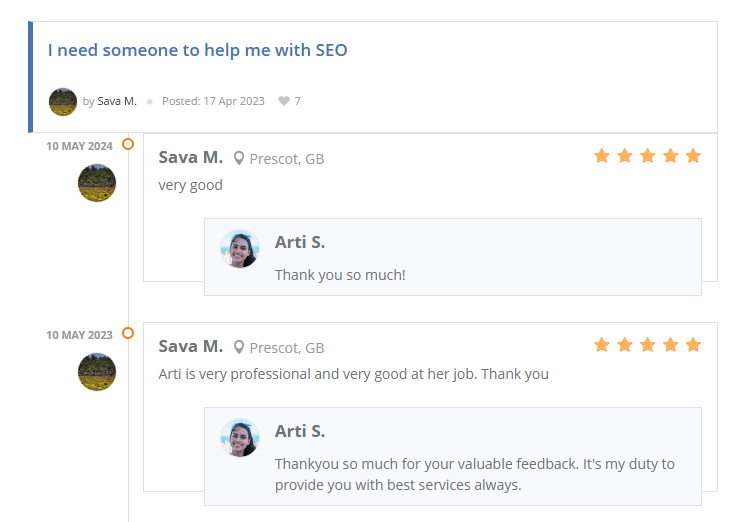Open the "I need someone to help me with SEO" job title

pyautogui.click(x=198, y=50)
